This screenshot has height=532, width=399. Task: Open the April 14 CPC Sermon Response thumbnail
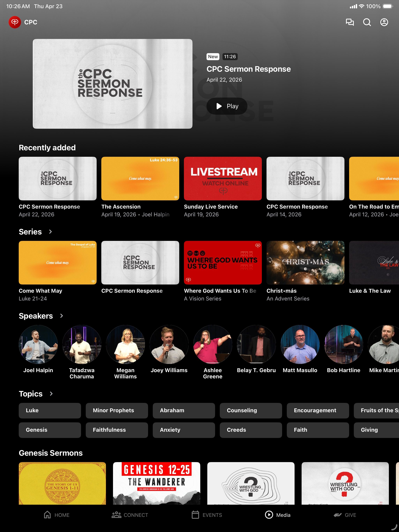(305, 178)
